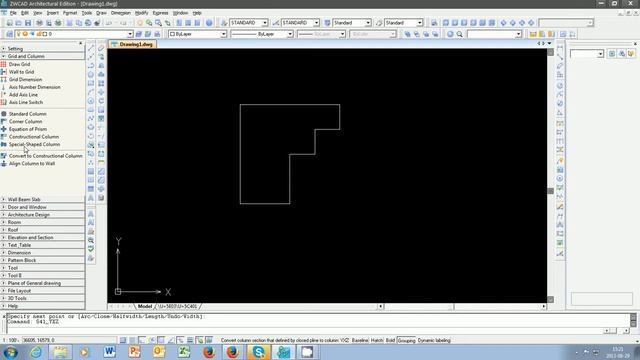Open the Modify menu
640x360 pixels.
[141, 13]
